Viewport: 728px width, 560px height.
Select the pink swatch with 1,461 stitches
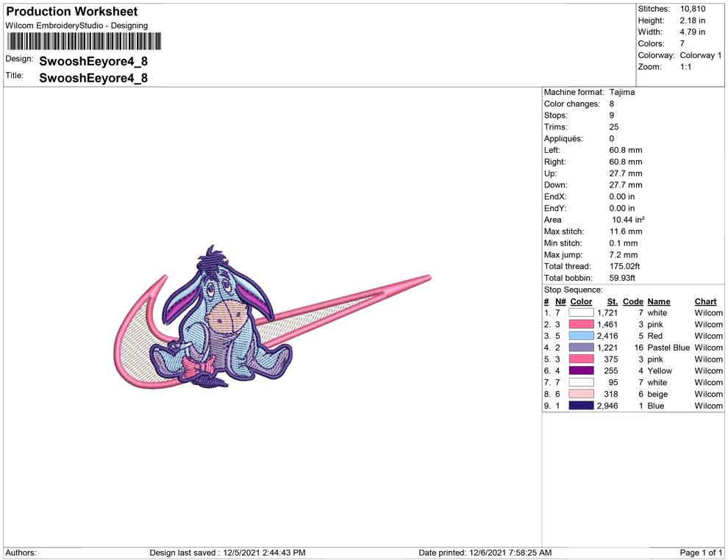581,324
